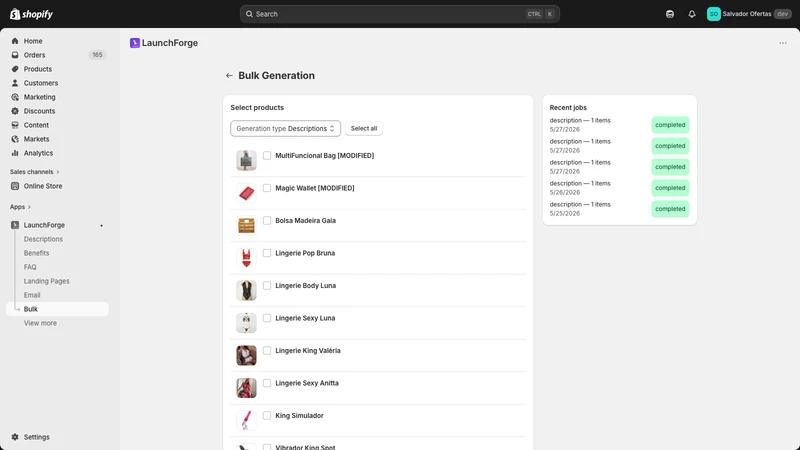Click the Lingerie Body Luna thumbnail
Screen dimensions: 800x450
[x=246, y=290]
